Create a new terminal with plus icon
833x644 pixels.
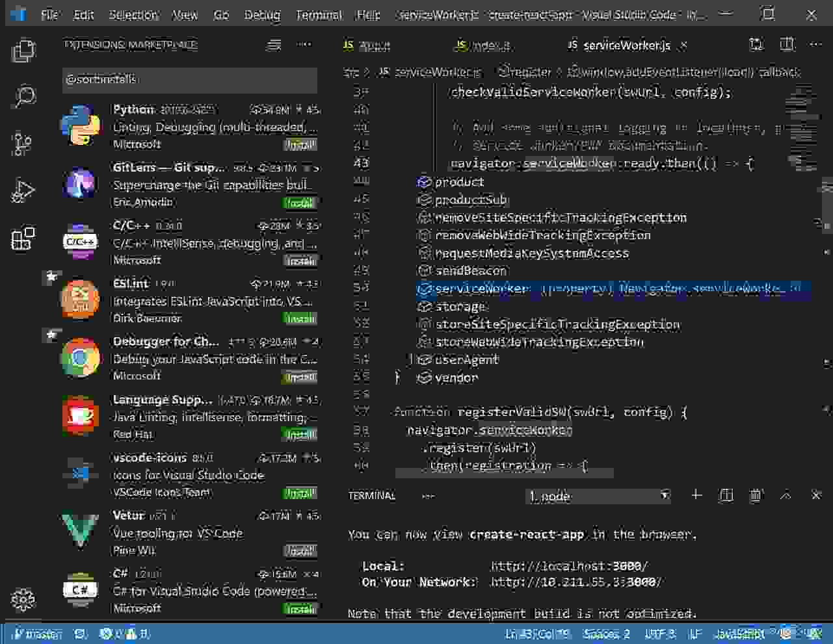[x=696, y=495]
